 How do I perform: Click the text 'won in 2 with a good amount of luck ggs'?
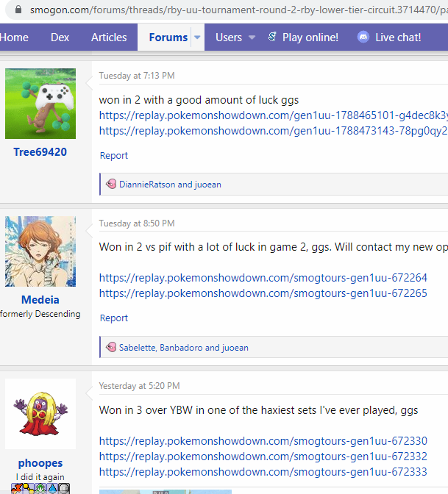(x=199, y=100)
